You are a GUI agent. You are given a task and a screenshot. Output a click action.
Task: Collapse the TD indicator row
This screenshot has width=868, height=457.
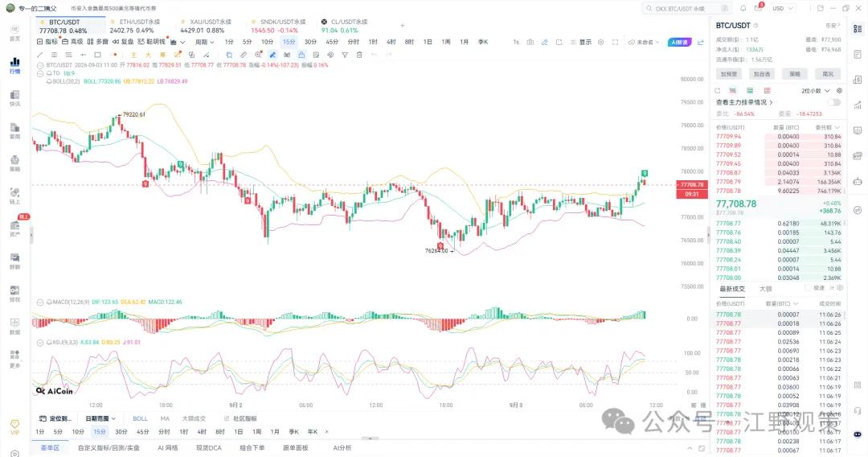tap(40, 73)
